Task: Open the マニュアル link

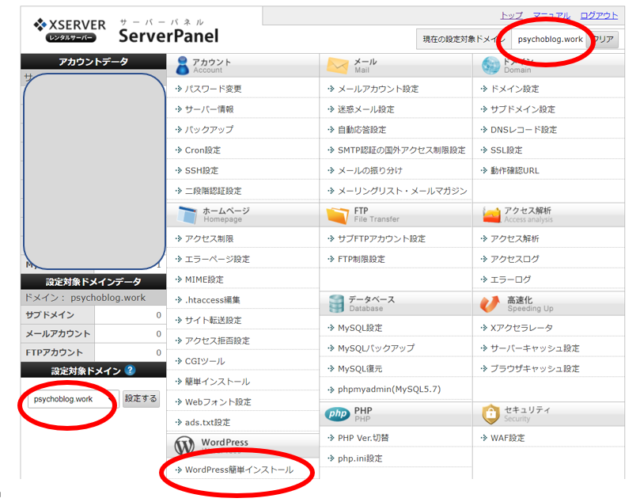Action: coord(551,16)
